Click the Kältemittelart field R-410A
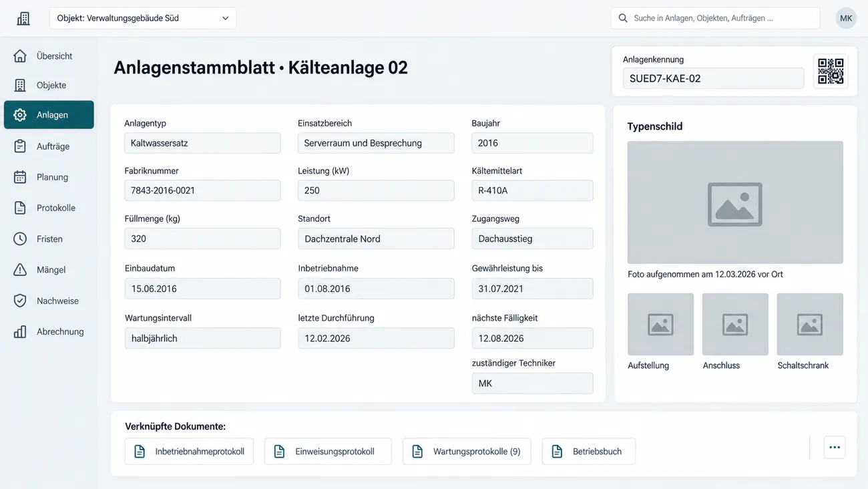Image resolution: width=868 pixels, height=489 pixels. (x=532, y=190)
